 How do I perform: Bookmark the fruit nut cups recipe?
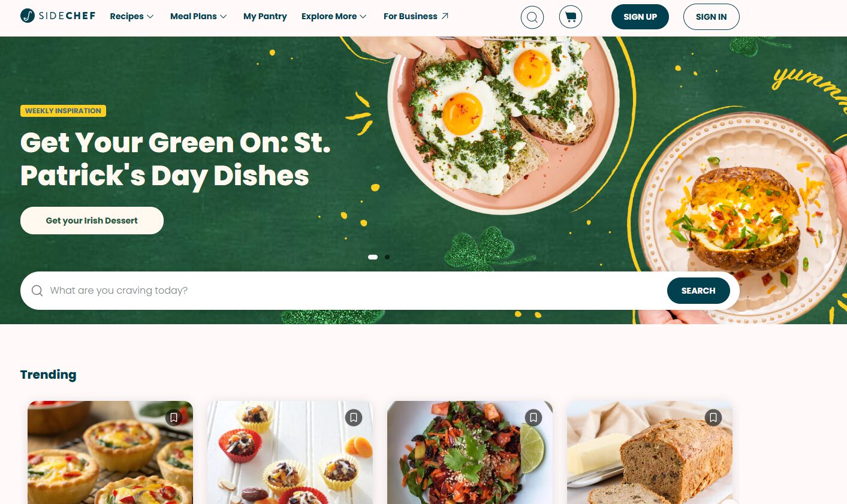[x=354, y=418]
